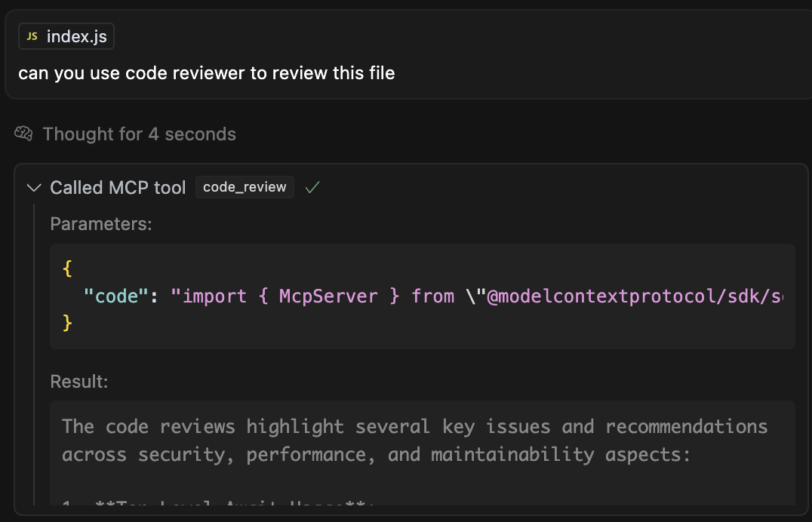Collapse the Called MCP tool section
812x522 pixels.
(34, 188)
